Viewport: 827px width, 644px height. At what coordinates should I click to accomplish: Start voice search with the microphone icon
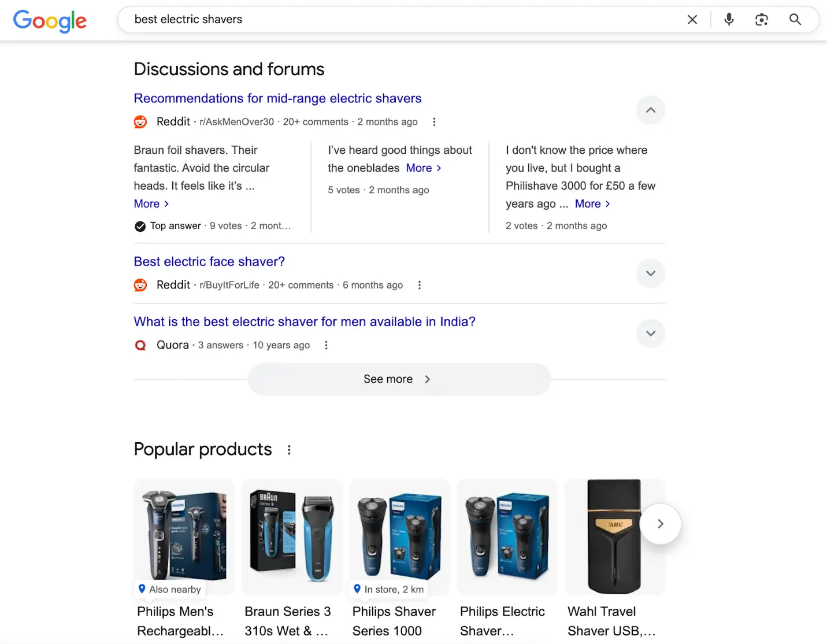tap(729, 20)
